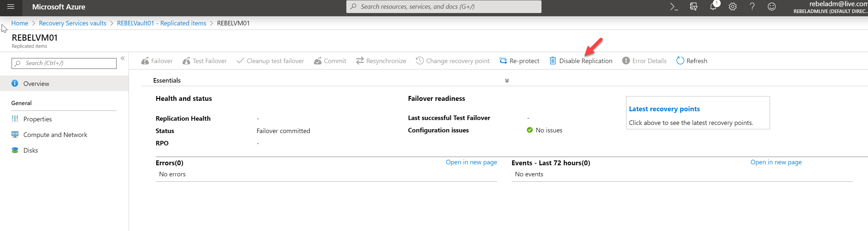Click the Resynchronize arrows icon

pos(360,61)
